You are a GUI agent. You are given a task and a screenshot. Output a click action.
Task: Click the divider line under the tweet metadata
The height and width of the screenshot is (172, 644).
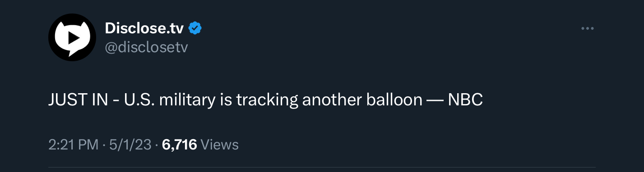[x=322, y=167]
